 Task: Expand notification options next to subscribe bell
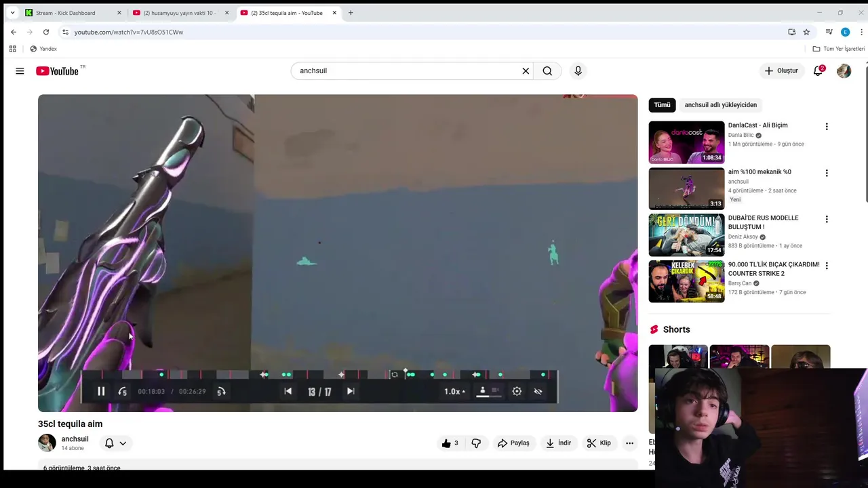[x=123, y=443]
